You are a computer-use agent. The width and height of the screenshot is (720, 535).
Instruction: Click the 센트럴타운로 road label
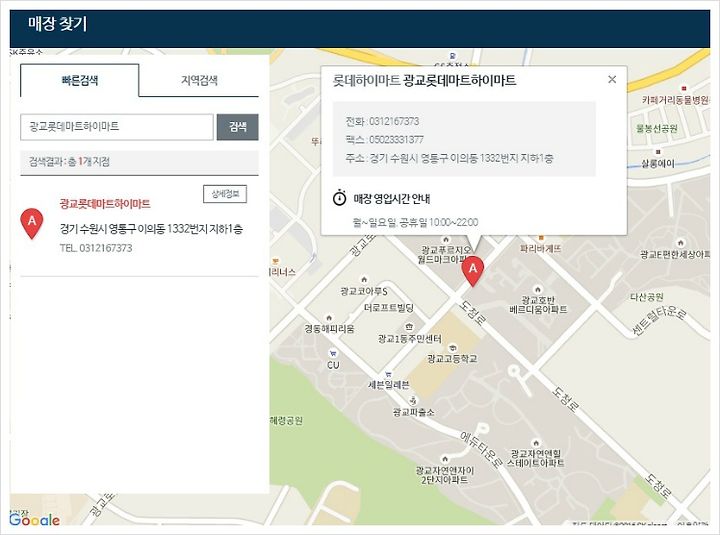pos(659,321)
